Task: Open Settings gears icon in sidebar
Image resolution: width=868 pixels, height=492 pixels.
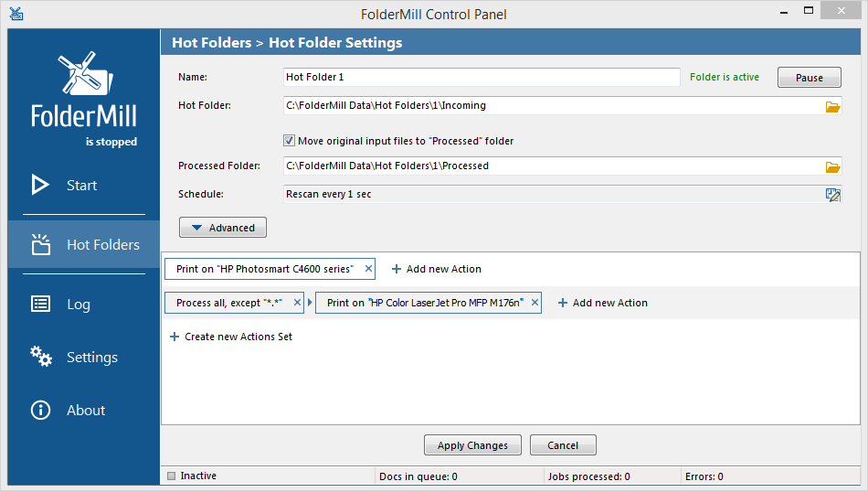Action: pyautogui.click(x=41, y=357)
